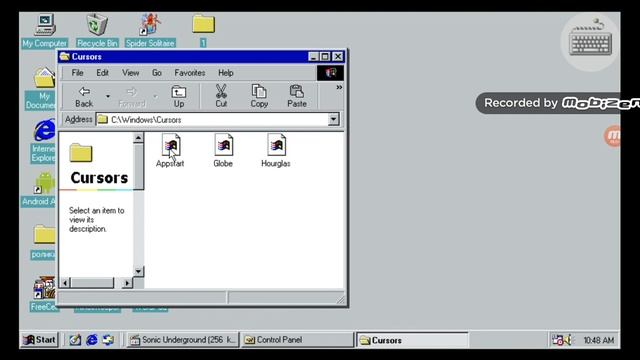Click the Mobizen recorder floating button
Screen dimensions: 640x360
click(x=612, y=136)
